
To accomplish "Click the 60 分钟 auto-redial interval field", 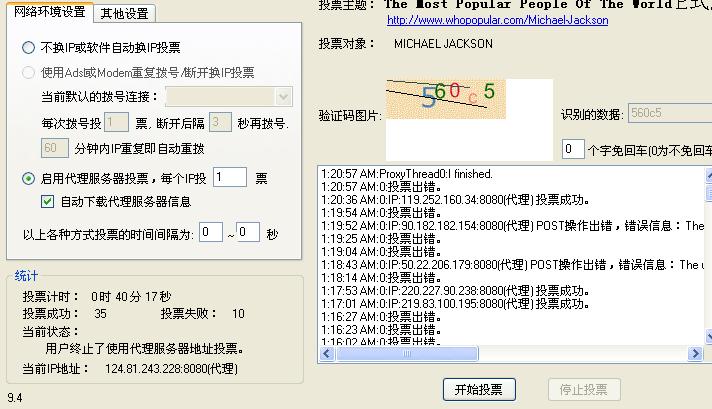I will [55, 147].
